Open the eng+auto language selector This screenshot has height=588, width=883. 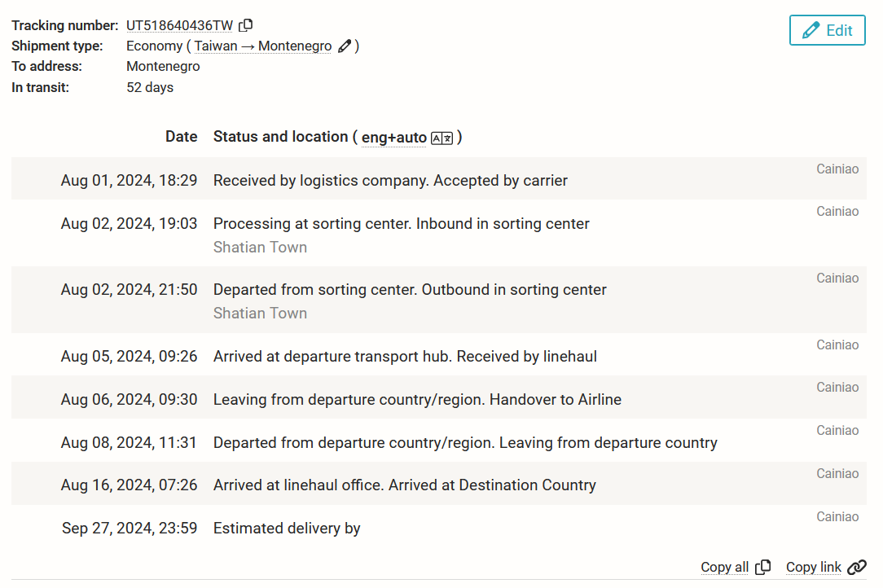point(393,138)
